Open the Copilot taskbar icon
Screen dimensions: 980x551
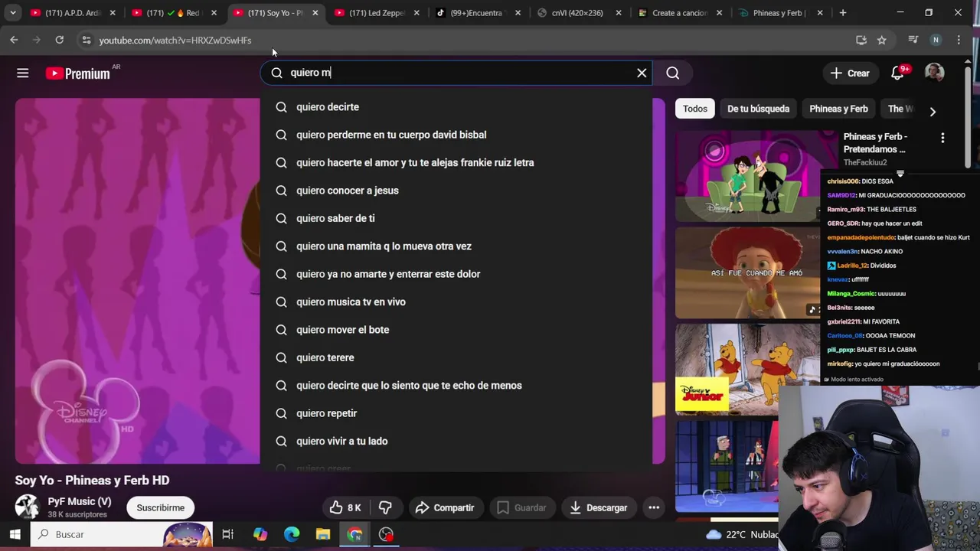point(260,534)
